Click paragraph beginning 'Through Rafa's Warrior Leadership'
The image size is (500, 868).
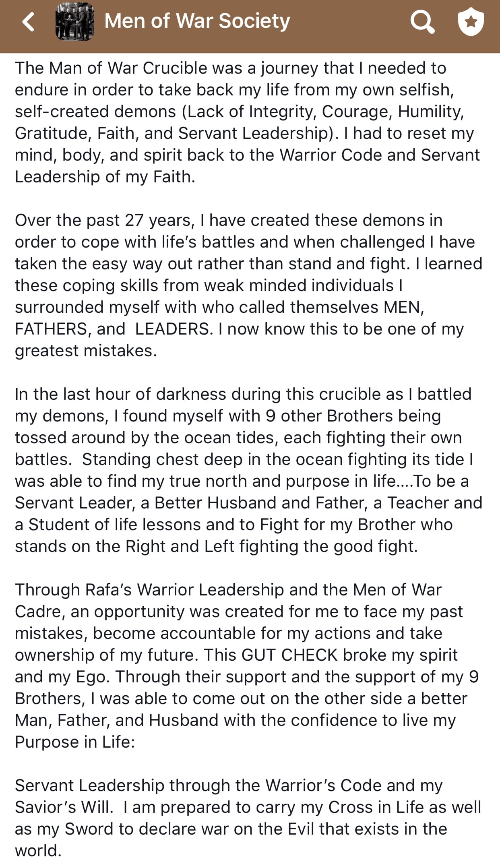coord(247,666)
